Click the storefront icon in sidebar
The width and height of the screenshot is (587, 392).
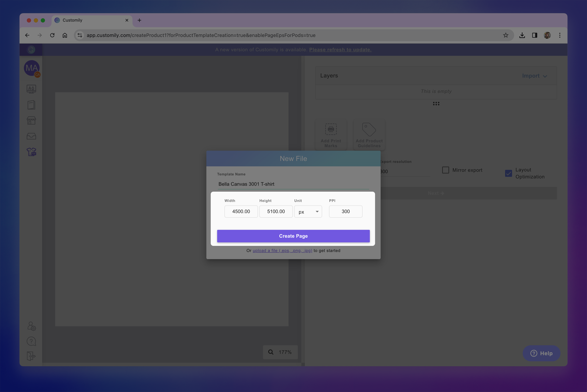pyautogui.click(x=31, y=120)
